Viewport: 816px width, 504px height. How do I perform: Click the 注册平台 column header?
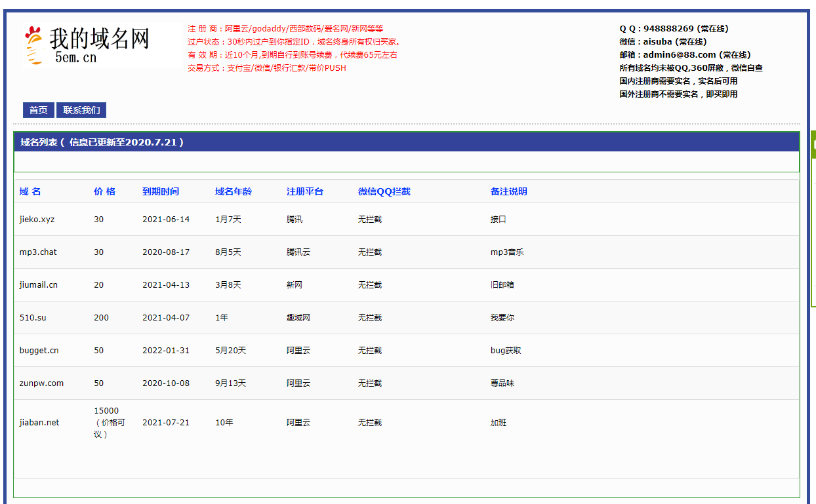pyautogui.click(x=305, y=191)
